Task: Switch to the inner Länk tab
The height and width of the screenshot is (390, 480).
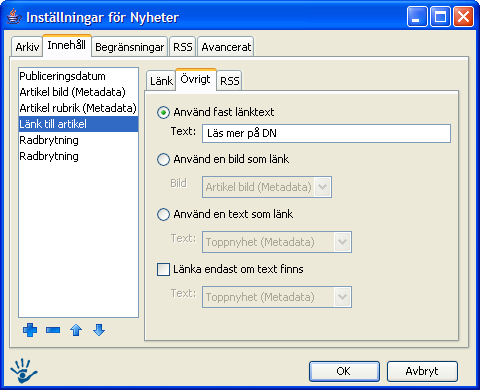Action: pyautogui.click(x=161, y=81)
